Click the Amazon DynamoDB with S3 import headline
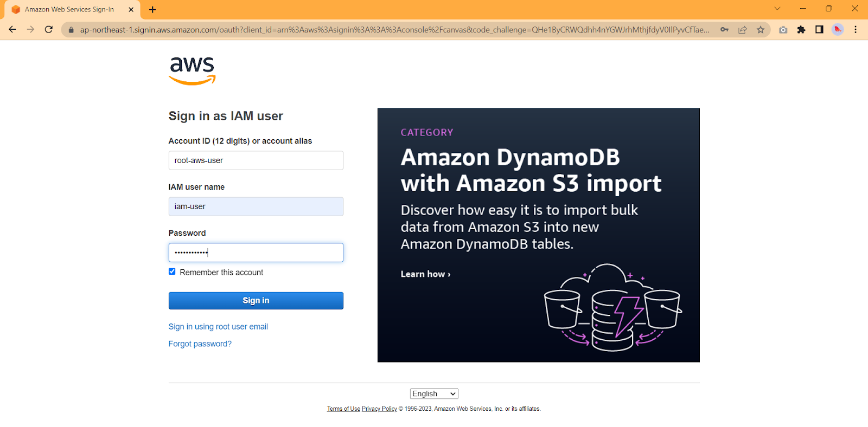This screenshot has height=427, width=868. 531,170
